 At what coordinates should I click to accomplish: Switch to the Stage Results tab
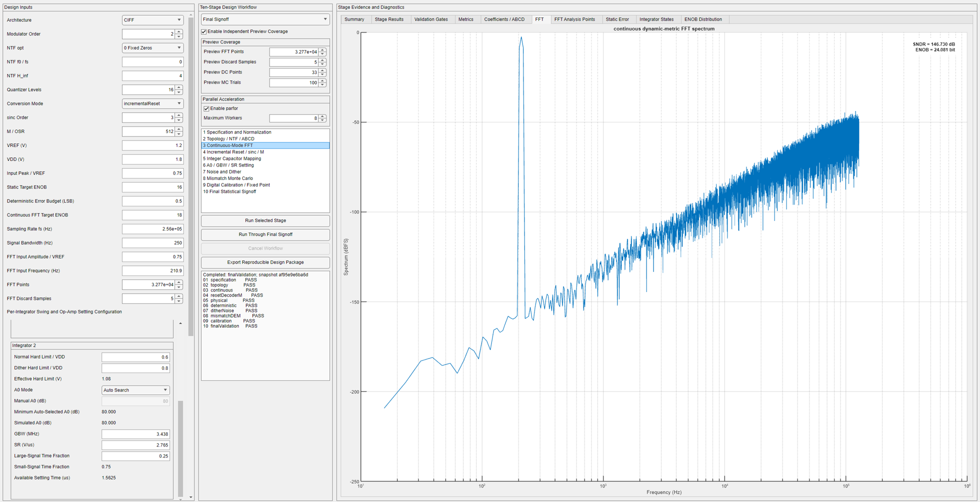click(389, 19)
